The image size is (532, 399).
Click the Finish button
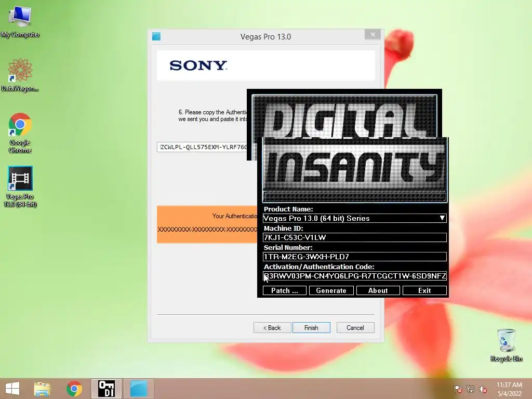coord(311,328)
